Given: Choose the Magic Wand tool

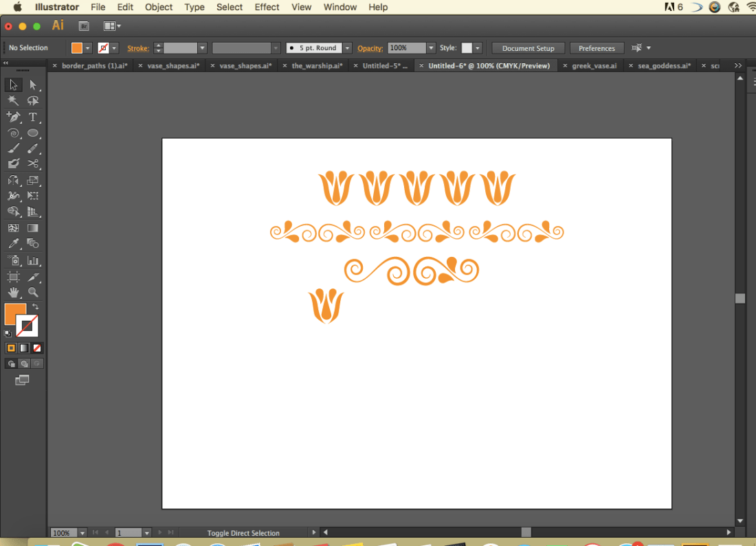Looking at the screenshot, I should tap(14, 101).
